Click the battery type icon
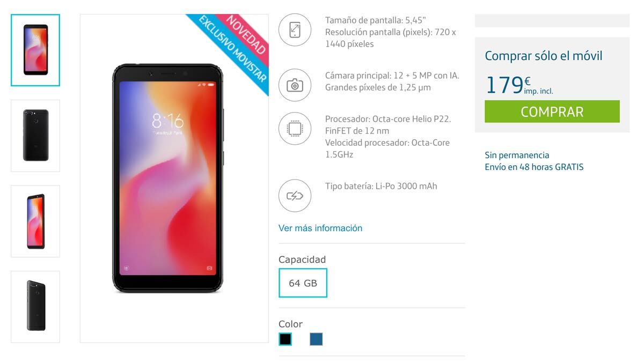The image size is (644, 364). [295, 196]
